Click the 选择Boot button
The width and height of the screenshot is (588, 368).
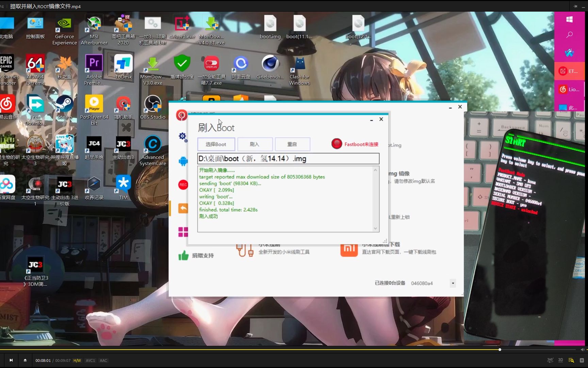(x=216, y=144)
